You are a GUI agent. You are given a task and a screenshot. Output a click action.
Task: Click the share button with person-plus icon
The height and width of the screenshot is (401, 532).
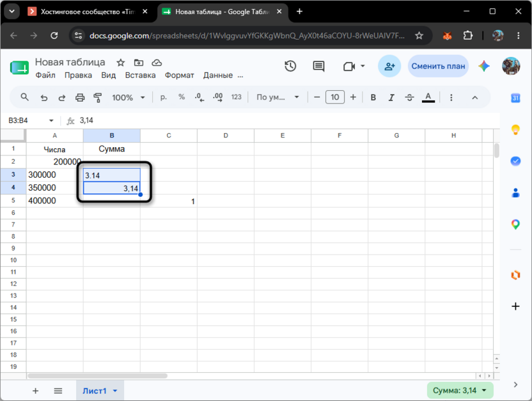tap(389, 66)
